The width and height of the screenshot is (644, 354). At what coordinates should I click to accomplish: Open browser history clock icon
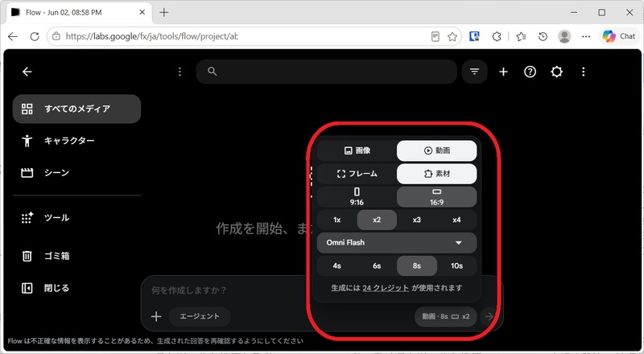(543, 36)
